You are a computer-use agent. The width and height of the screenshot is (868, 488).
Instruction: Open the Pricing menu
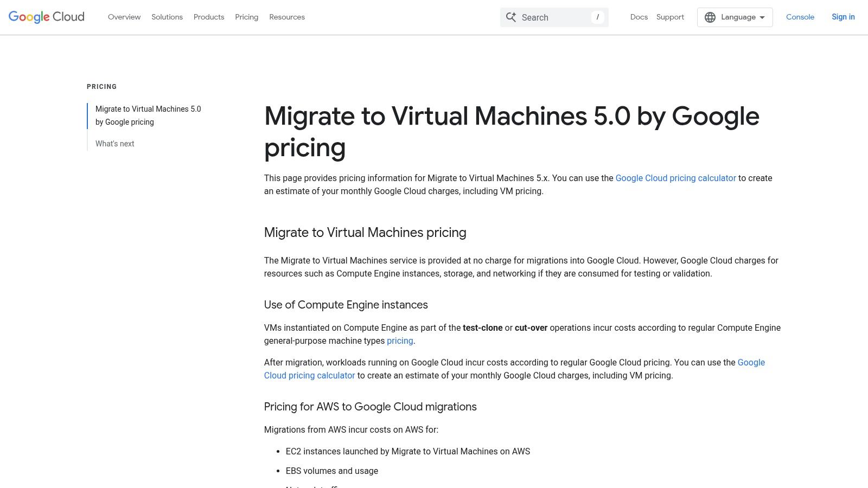(x=246, y=17)
